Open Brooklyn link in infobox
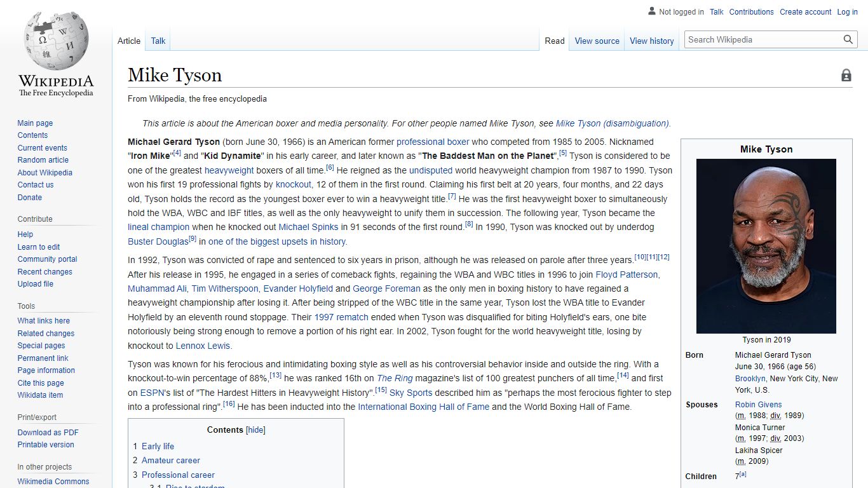 [750, 379]
